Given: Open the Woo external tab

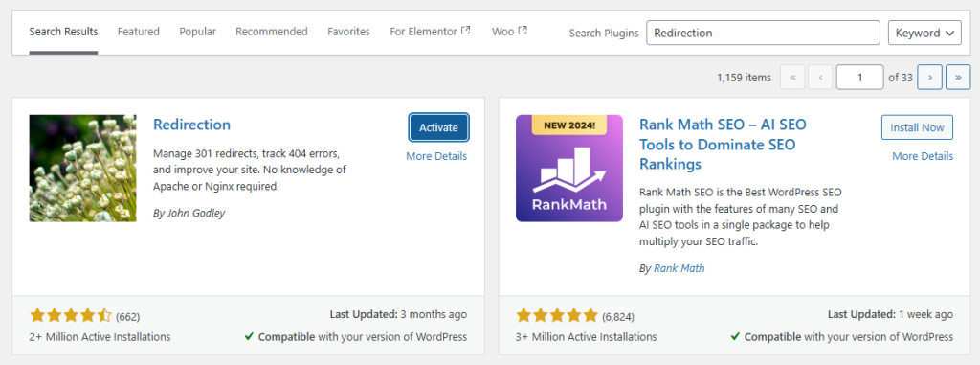Looking at the screenshot, I should tap(509, 32).
